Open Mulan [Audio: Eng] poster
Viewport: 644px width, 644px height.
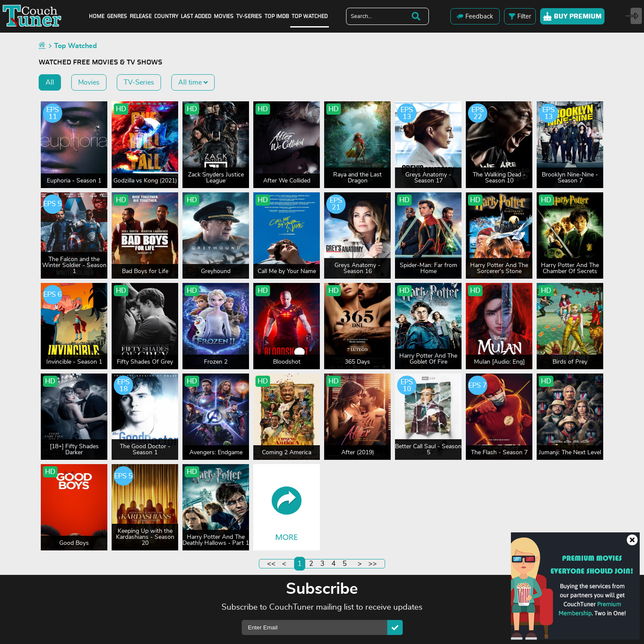[499, 326]
